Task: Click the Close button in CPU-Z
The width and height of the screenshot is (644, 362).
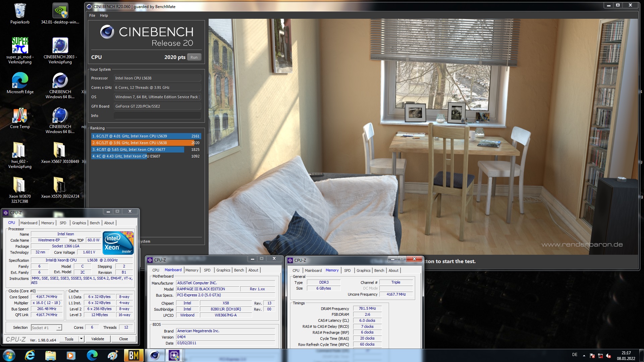Action: tap(123, 339)
